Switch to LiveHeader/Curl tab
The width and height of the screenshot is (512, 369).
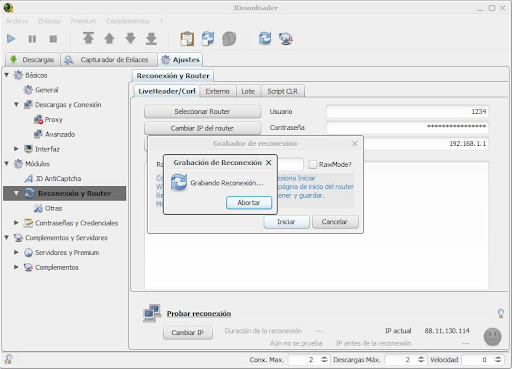pos(167,91)
